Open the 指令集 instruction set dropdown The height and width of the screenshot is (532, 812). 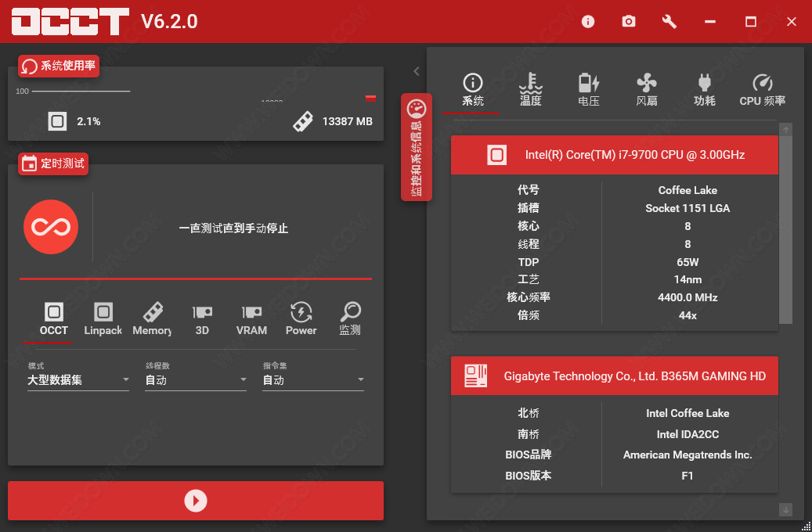(313, 380)
